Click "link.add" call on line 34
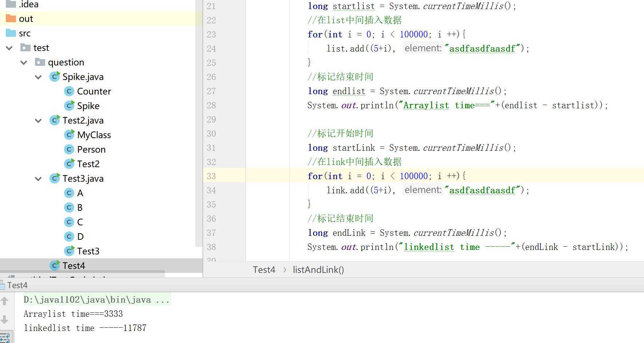644x343 pixels. (345, 190)
